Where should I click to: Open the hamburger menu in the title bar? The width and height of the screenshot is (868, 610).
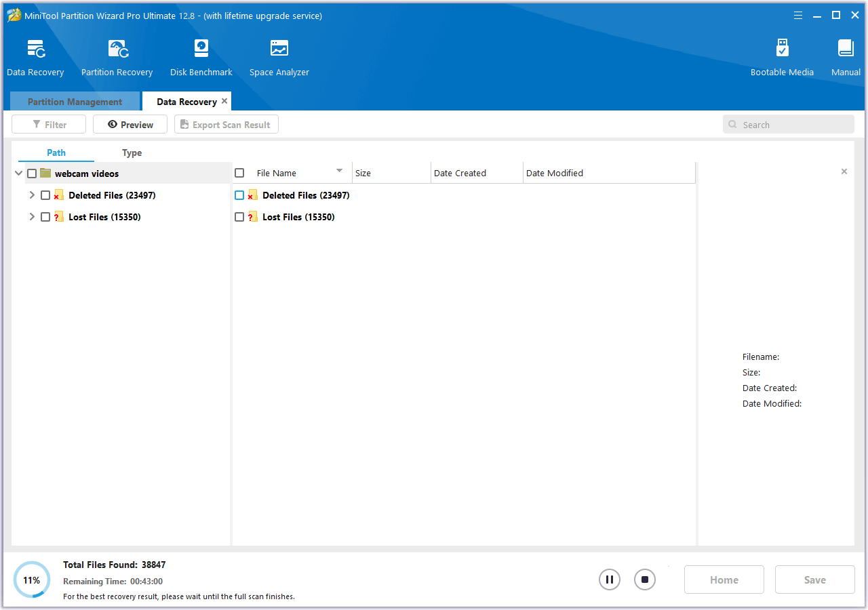click(x=798, y=15)
